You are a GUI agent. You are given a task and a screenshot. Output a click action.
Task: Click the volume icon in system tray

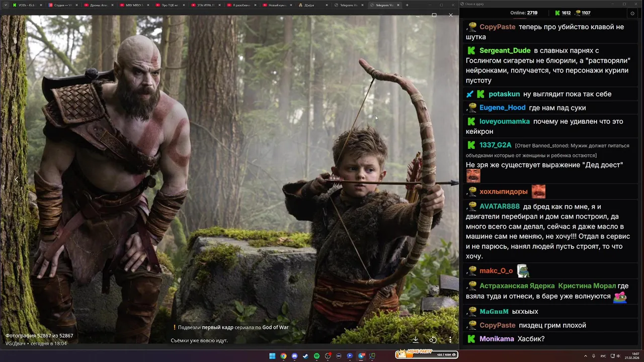618,356
